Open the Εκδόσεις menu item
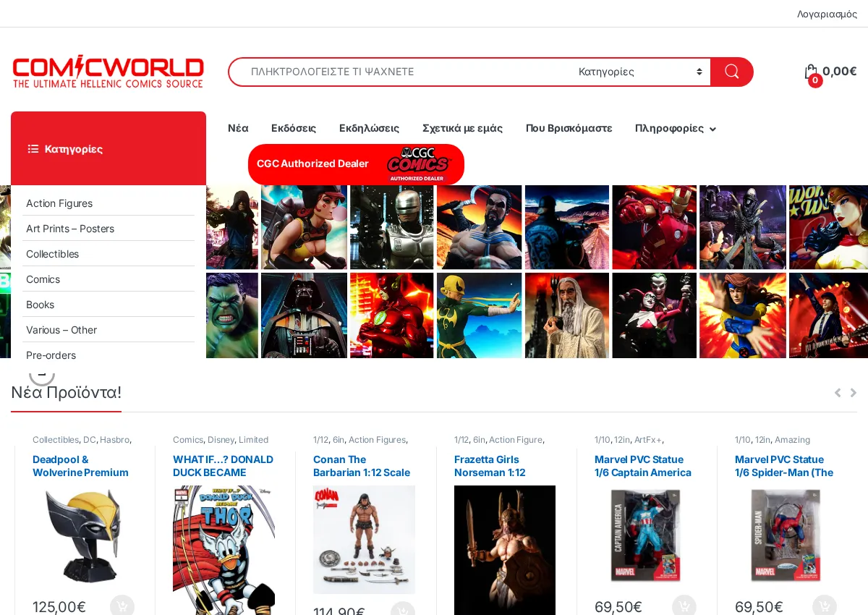The height and width of the screenshot is (615, 868). coord(294,128)
